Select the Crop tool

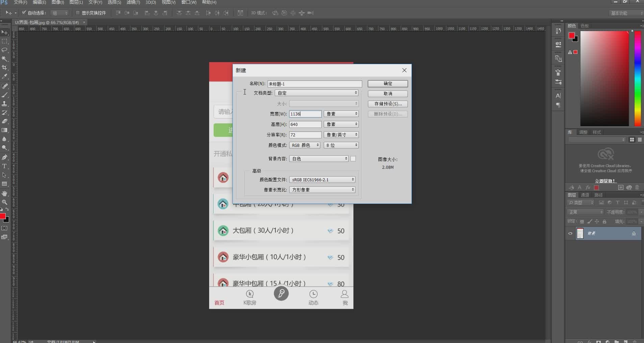[x=5, y=68]
